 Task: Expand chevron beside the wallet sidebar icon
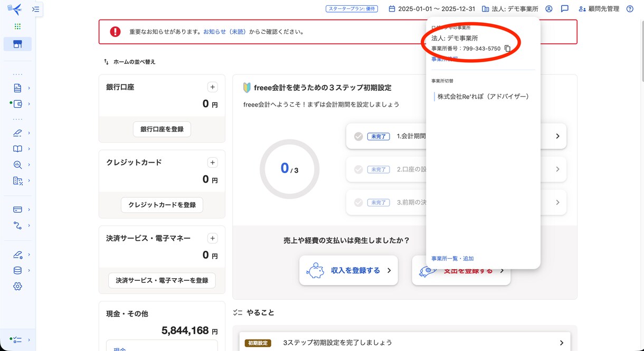click(x=29, y=104)
